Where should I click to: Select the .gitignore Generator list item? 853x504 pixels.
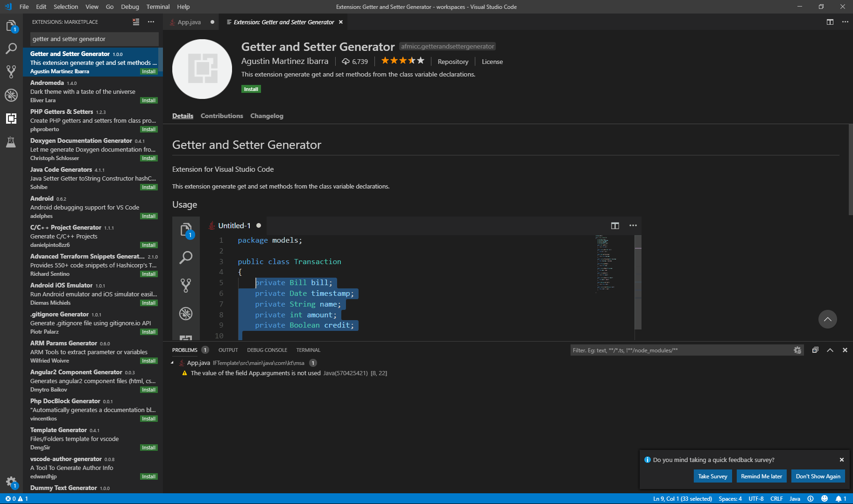pos(93,323)
